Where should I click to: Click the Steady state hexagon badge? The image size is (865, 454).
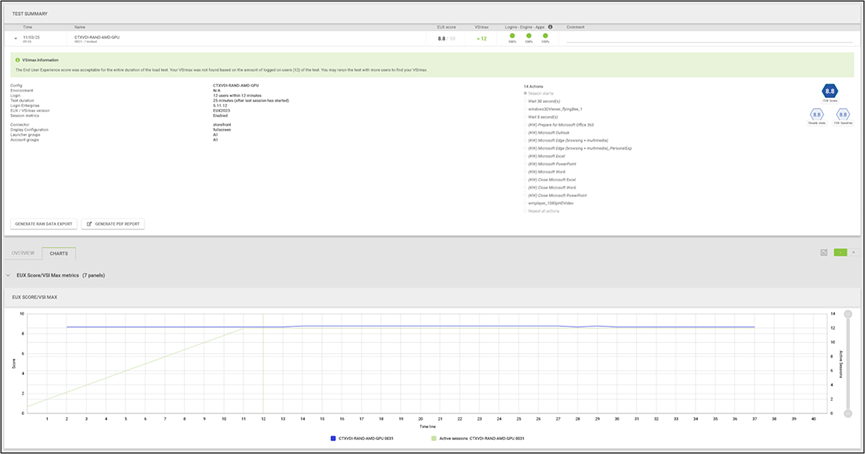point(816,115)
